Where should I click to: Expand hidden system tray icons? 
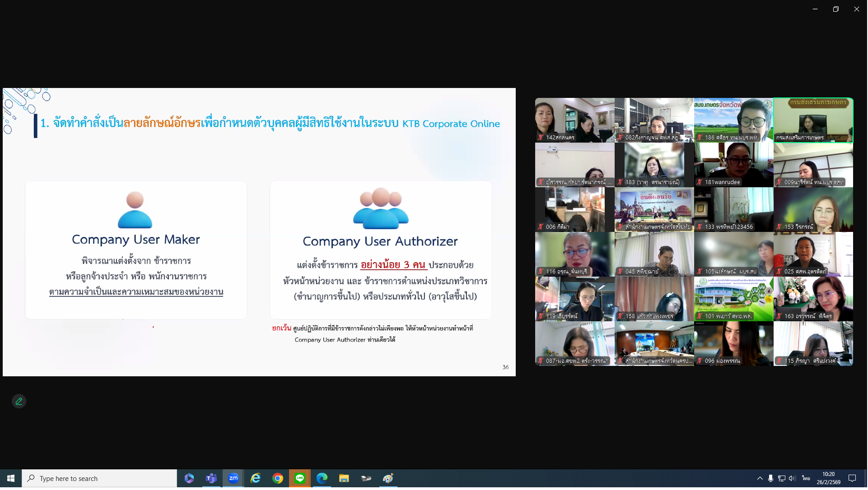(x=760, y=478)
